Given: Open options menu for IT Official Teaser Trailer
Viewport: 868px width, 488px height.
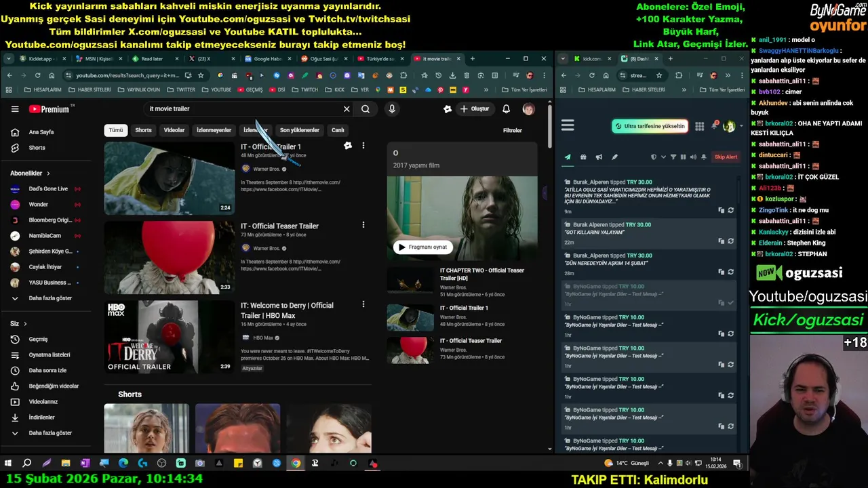Looking at the screenshot, I should [x=363, y=225].
